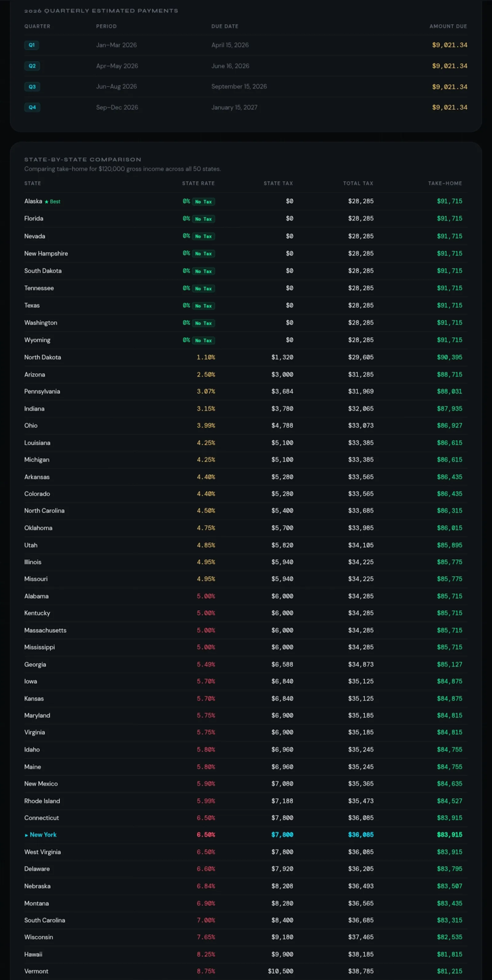Click Delaware's 6.60% state rate
The image size is (492, 980).
coord(206,869)
